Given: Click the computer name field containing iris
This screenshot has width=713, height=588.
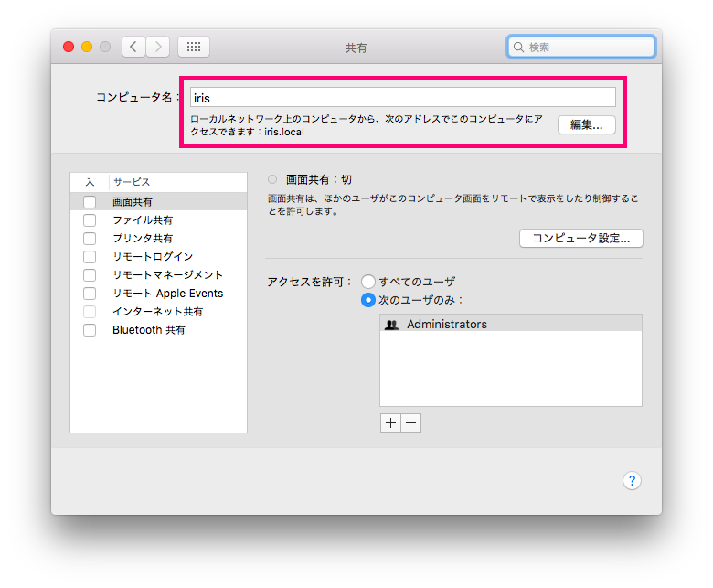Looking at the screenshot, I should 402,97.
